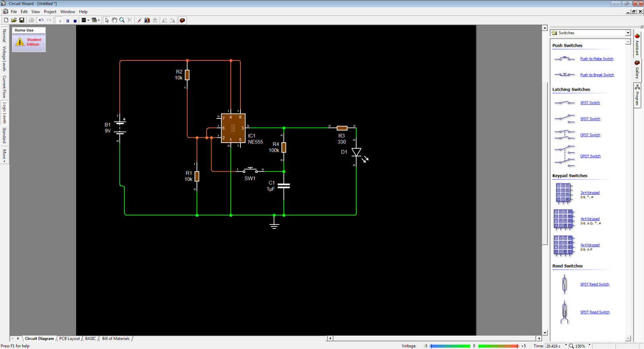Switch to PCB Layout tab
644x349 pixels.
69,339
